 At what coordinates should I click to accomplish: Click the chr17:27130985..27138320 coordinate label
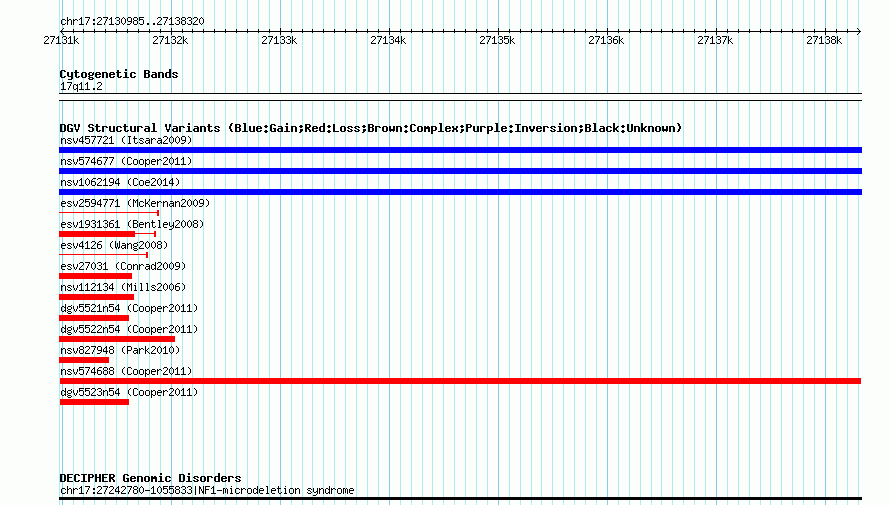click(x=132, y=21)
